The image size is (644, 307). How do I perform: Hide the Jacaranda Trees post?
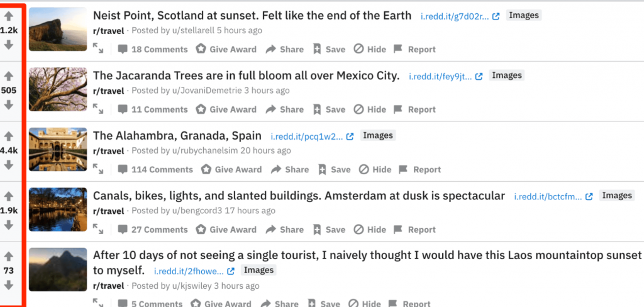[x=370, y=109]
